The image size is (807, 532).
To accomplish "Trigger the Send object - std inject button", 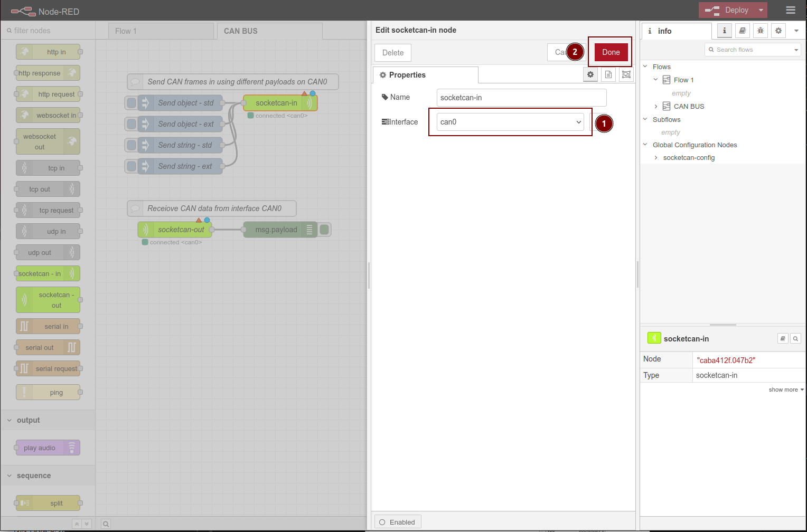I will [x=132, y=103].
